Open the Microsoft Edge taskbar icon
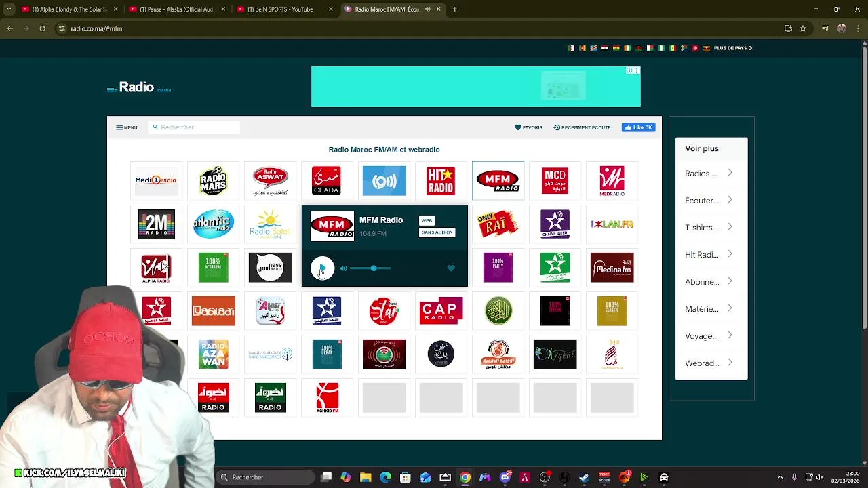The image size is (868, 488). pyautogui.click(x=386, y=477)
